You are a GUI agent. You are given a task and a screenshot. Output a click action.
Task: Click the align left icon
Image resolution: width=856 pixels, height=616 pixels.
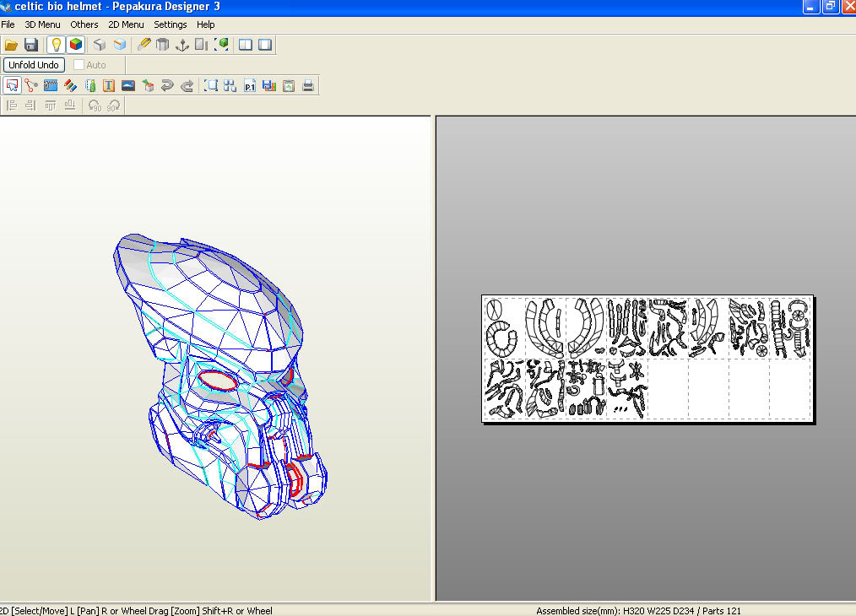pyautogui.click(x=12, y=105)
